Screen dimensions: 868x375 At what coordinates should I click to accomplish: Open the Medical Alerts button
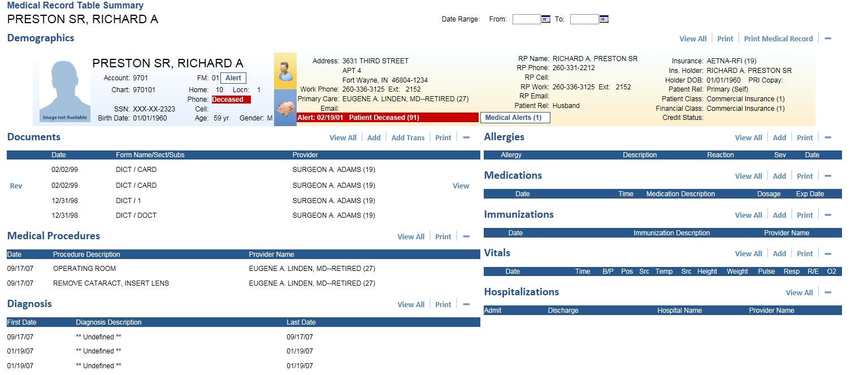click(x=515, y=118)
